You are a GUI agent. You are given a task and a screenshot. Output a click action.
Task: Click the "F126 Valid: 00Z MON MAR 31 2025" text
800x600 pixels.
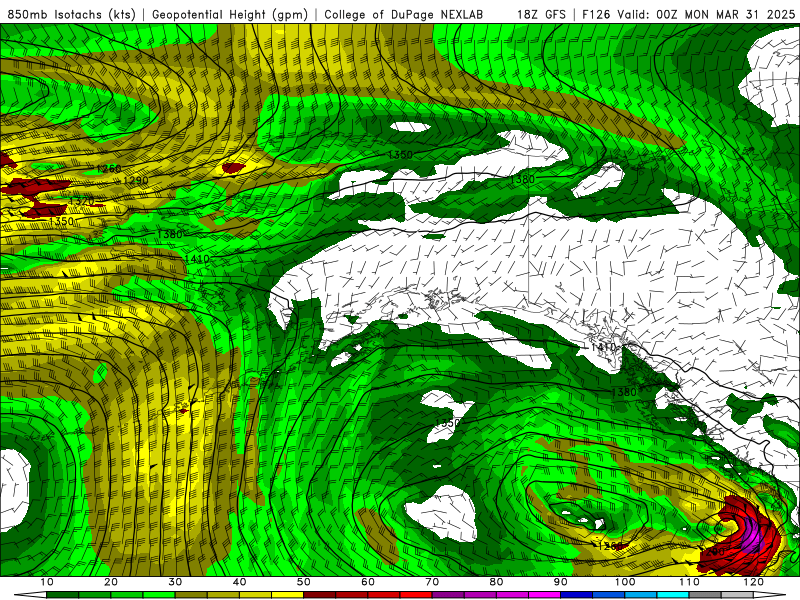[688, 15]
